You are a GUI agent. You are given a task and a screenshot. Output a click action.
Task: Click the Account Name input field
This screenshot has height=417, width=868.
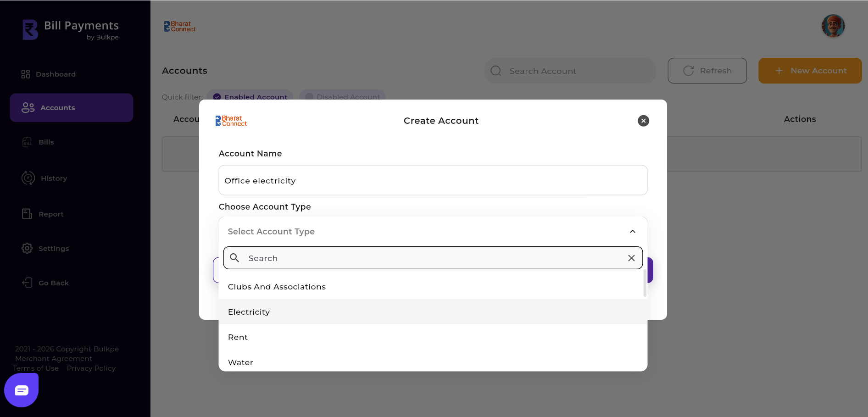pos(433,180)
